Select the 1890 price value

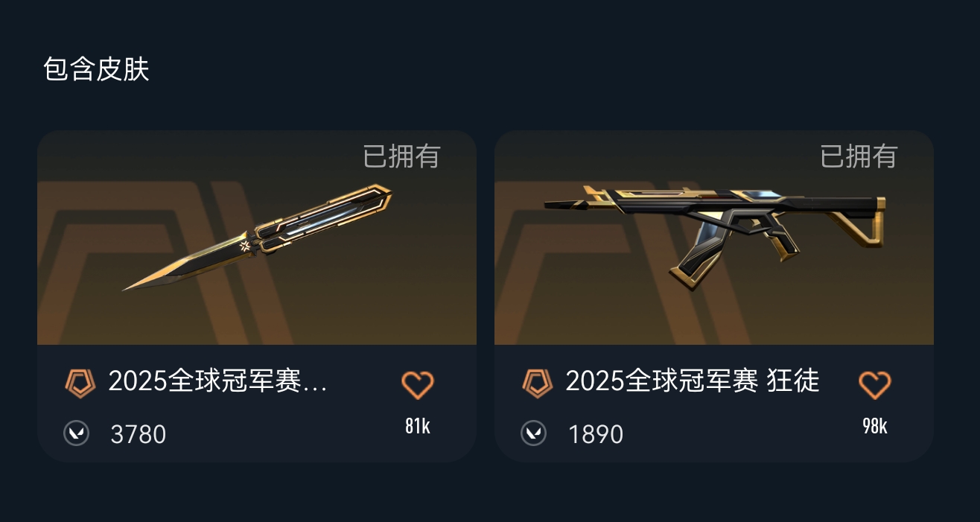(x=596, y=434)
